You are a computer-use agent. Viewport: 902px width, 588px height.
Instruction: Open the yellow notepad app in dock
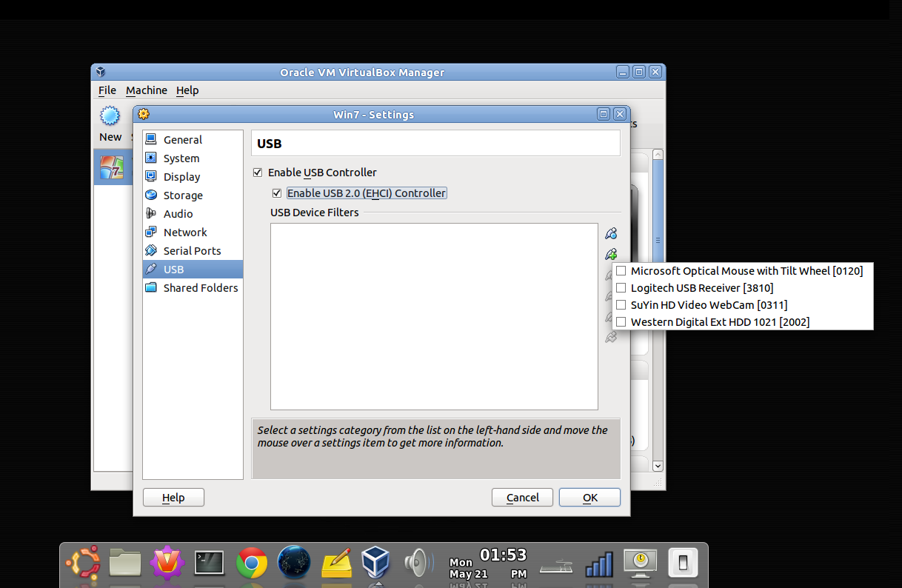pos(336,563)
